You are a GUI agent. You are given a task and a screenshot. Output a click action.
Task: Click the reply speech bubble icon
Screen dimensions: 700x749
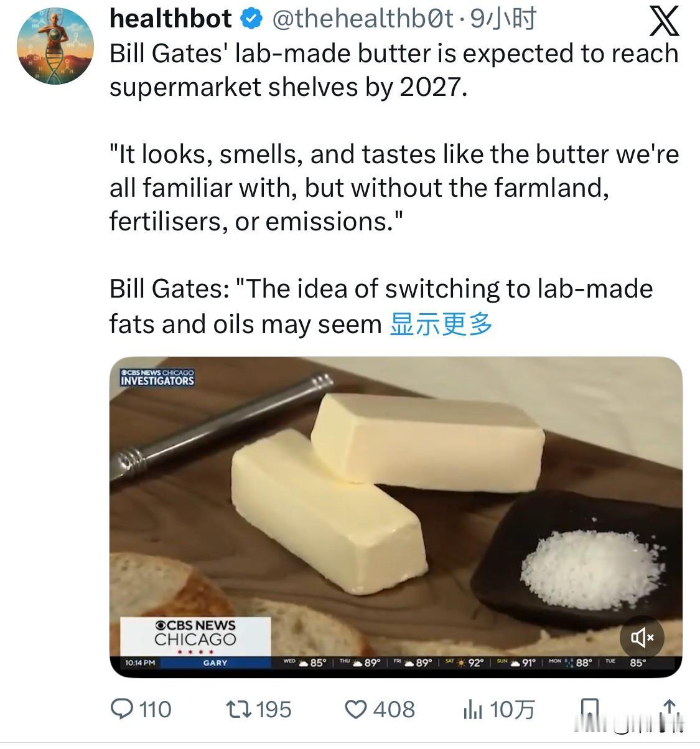pos(121,709)
